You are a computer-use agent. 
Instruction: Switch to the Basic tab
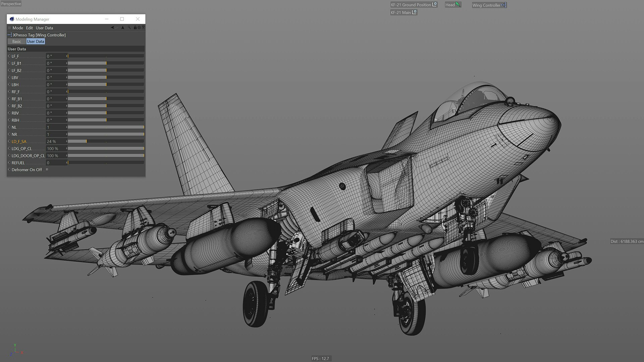tap(16, 42)
